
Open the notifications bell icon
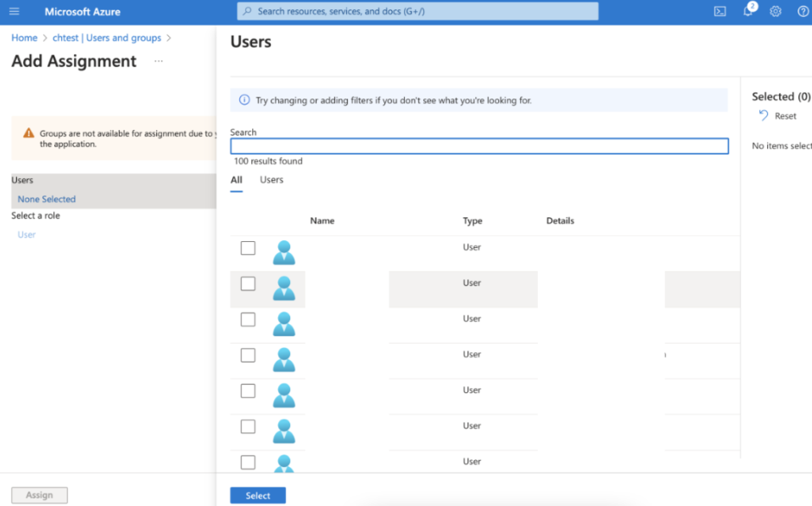click(x=748, y=11)
